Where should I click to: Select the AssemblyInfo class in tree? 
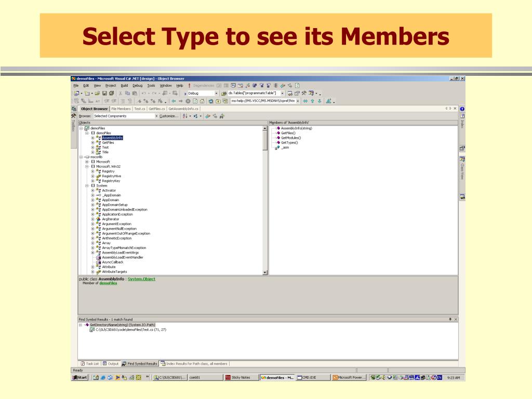(x=112, y=138)
